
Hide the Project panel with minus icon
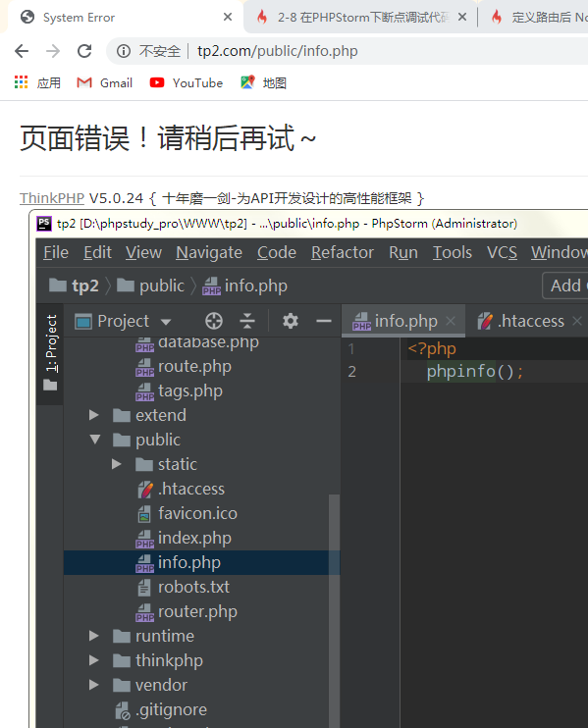point(324,321)
